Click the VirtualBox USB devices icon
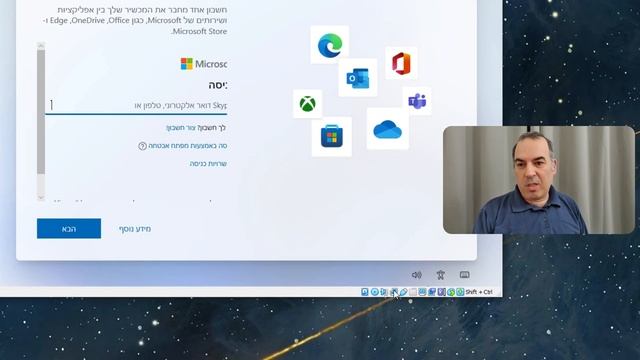 pyautogui.click(x=404, y=292)
